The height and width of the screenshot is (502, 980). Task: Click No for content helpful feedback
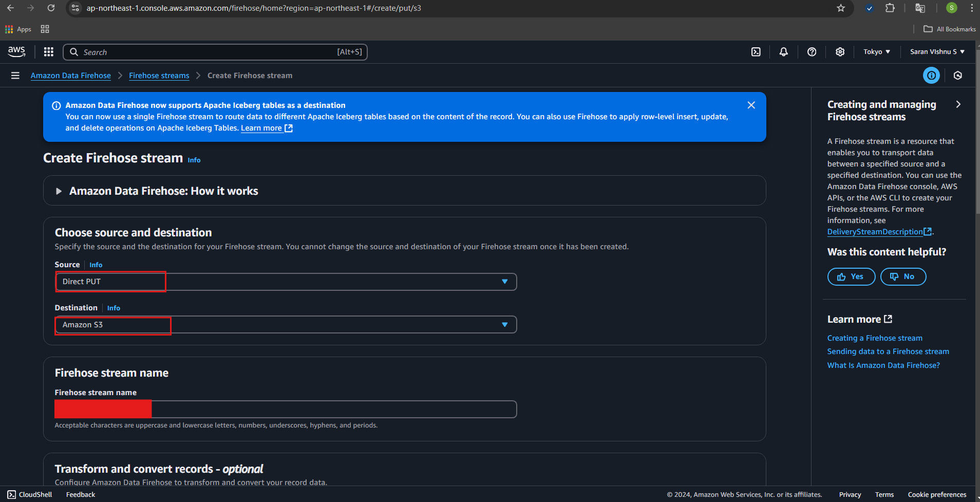902,276
